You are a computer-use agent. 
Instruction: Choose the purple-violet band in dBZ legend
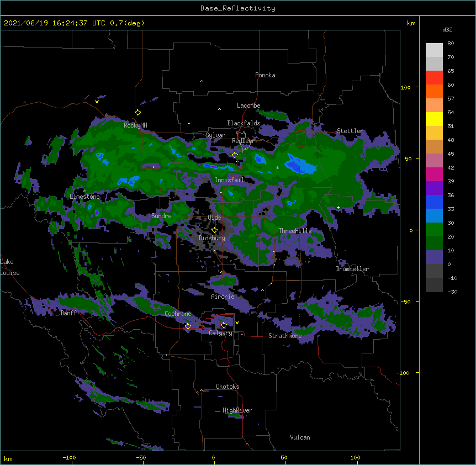click(434, 188)
